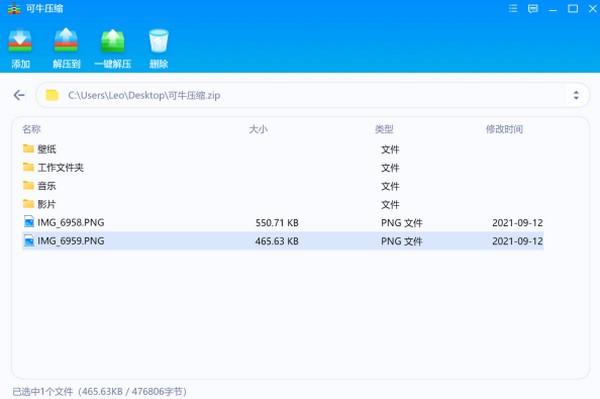
Task: Sort by the 大小 column header
Action: 258,129
